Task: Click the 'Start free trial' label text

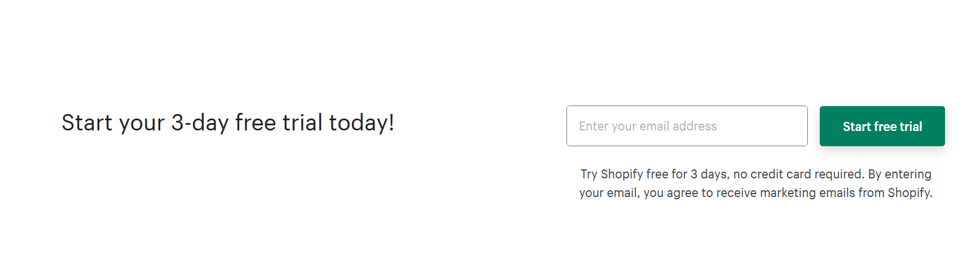Action: [882, 126]
